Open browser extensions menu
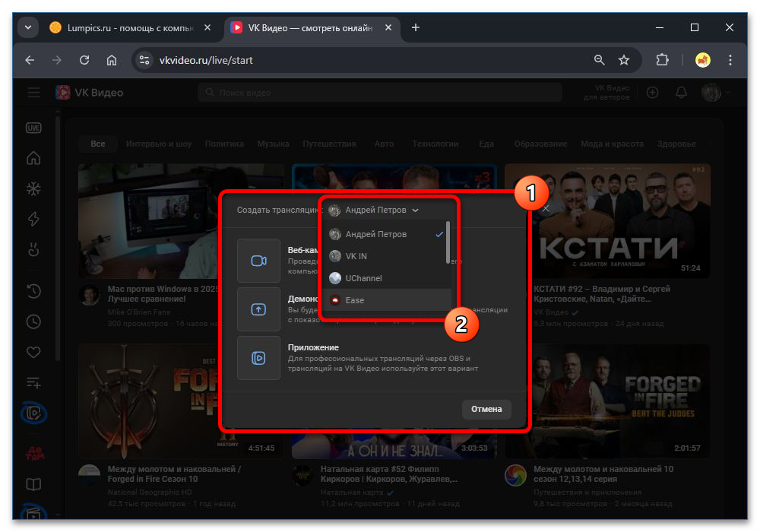 (x=662, y=60)
